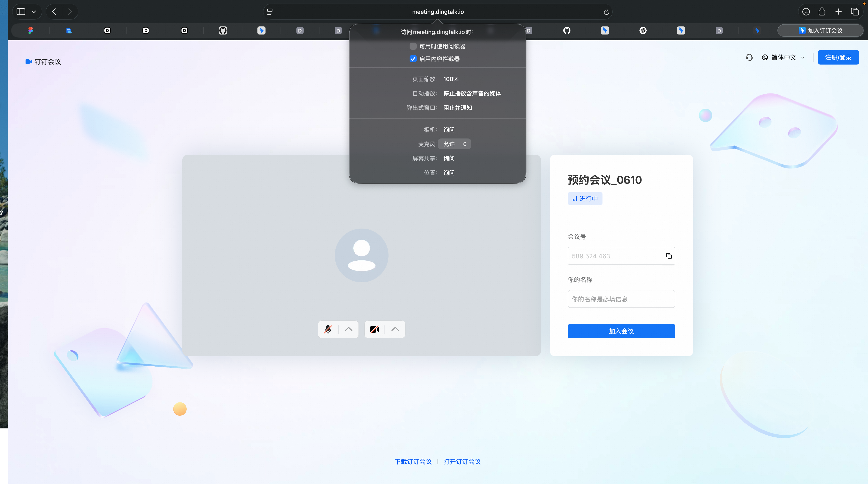The height and width of the screenshot is (484, 868).
Task: Click the user avatar placeholder in preview
Action: point(362,255)
